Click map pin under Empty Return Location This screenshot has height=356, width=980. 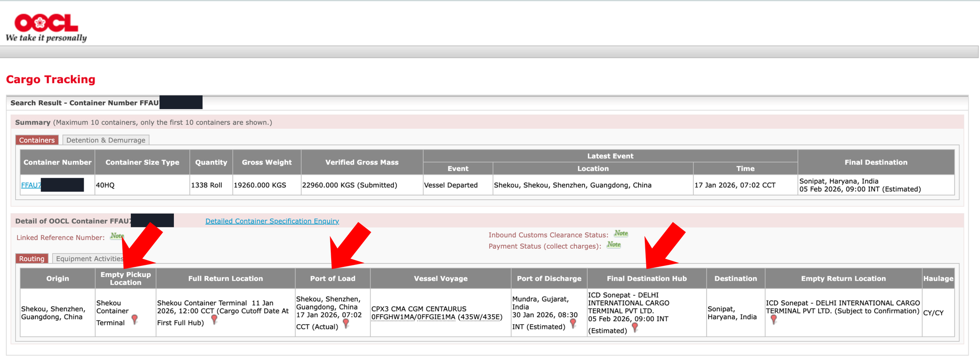pos(774,319)
